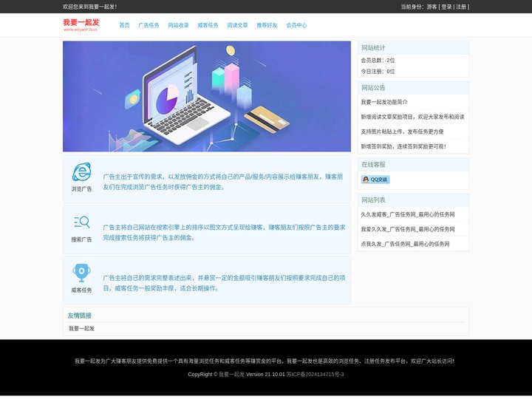Click the 浏览广告 browser icon
Image resolution: width=532 pixels, height=399 pixels.
tap(82, 172)
